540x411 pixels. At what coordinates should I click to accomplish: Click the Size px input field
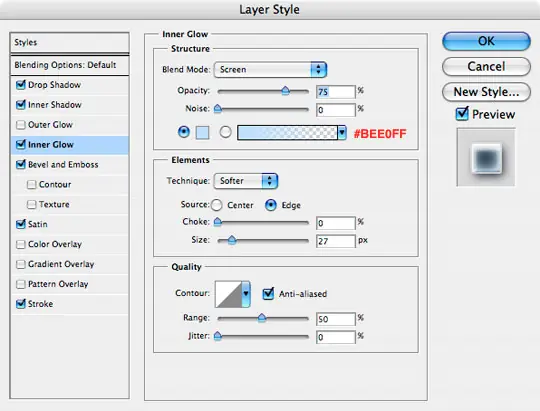pyautogui.click(x=335, y=241)
